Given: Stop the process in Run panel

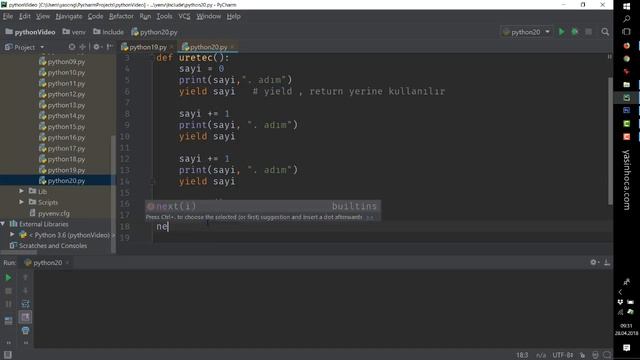Looking at the screenshot, I should 8,291.
